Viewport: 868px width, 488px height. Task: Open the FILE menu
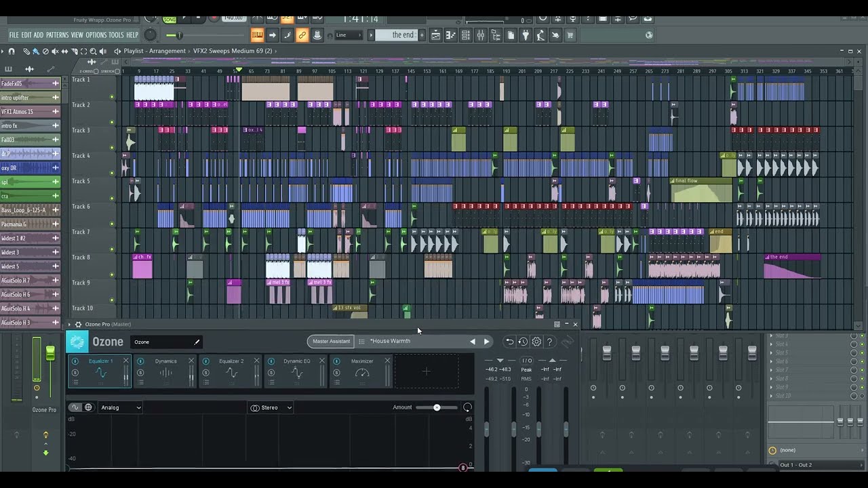pyautogui.click(x=14, y=35)
